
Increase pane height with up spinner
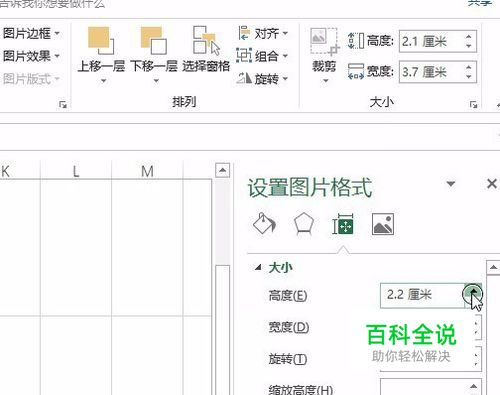(473, 291)
